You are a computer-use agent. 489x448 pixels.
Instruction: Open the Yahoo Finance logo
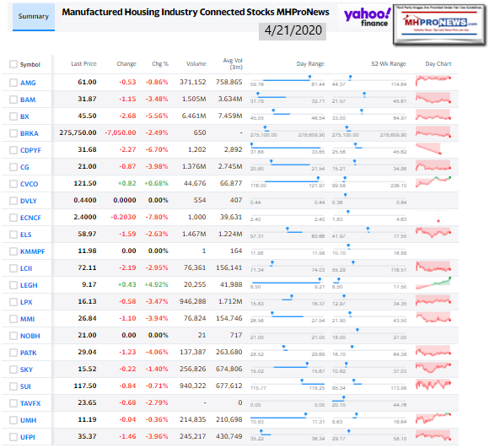(x=367, y=18)
